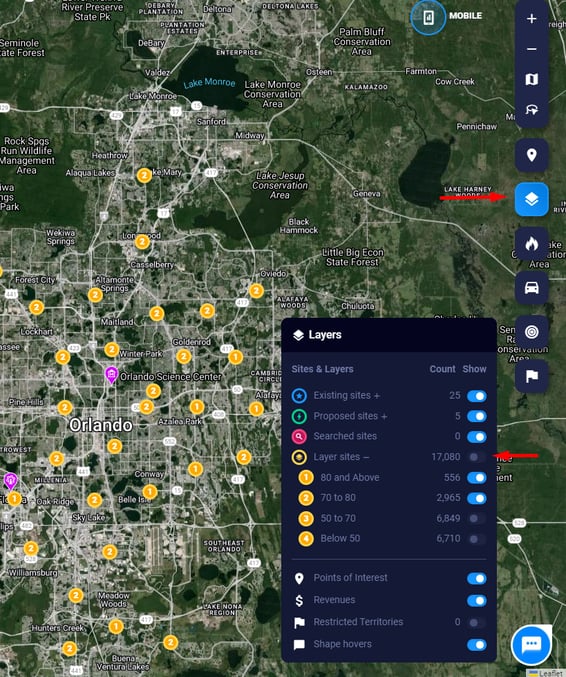
Task: Click the Layers panel header
Action: 389,335
